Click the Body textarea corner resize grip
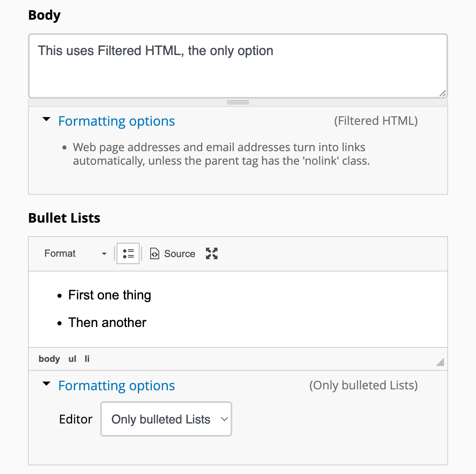Viewport: 476px width, 474px height. click(x=442, y=93)
